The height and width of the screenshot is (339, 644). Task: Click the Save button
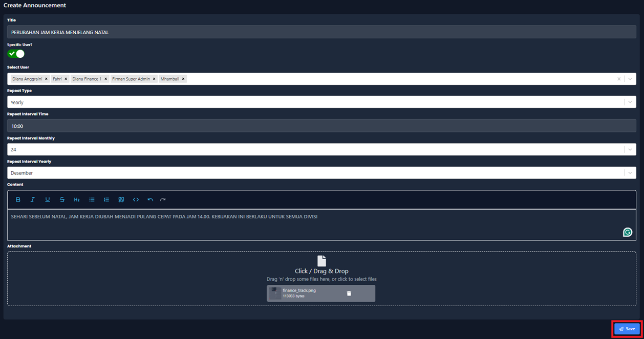coord(627,329)
